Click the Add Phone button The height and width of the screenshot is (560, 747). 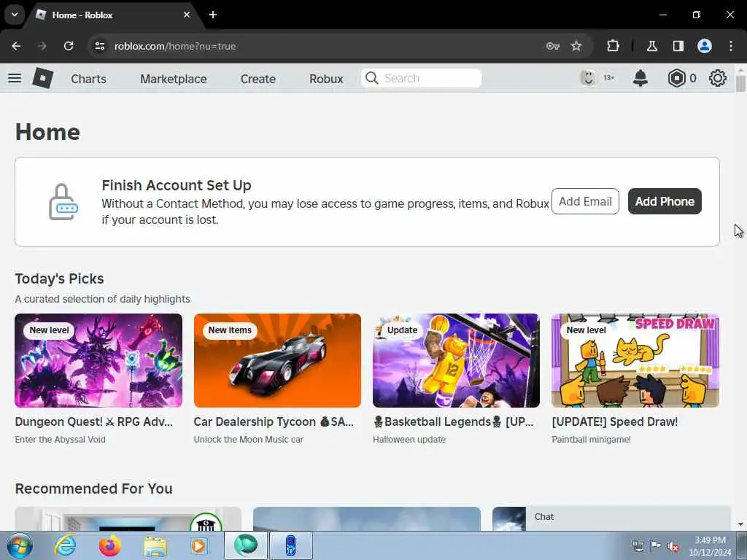pyautogui.click(x=665, y=201)
